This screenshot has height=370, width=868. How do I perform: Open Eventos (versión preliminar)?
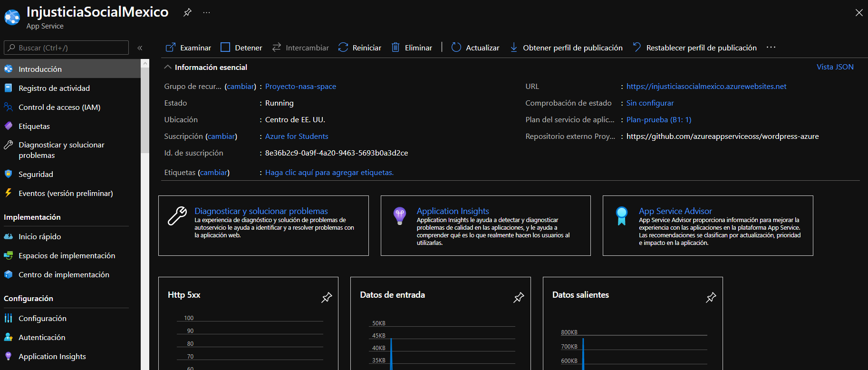(70, 193)
